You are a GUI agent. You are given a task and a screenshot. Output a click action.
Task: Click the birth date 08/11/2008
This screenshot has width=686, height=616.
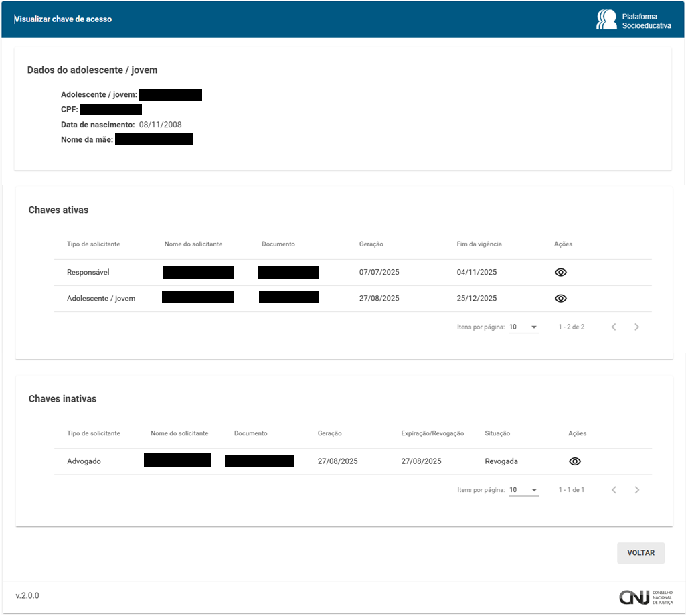160,125
